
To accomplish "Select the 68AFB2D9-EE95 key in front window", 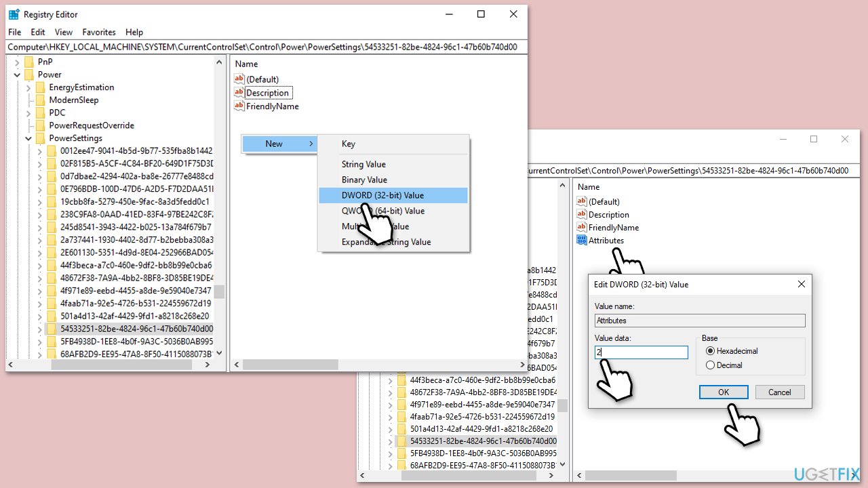I will pyautogui.click(x=136, y=354).
